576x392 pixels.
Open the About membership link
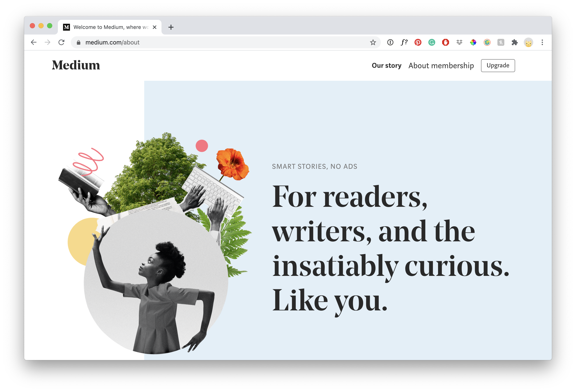(x=441, y=65)
